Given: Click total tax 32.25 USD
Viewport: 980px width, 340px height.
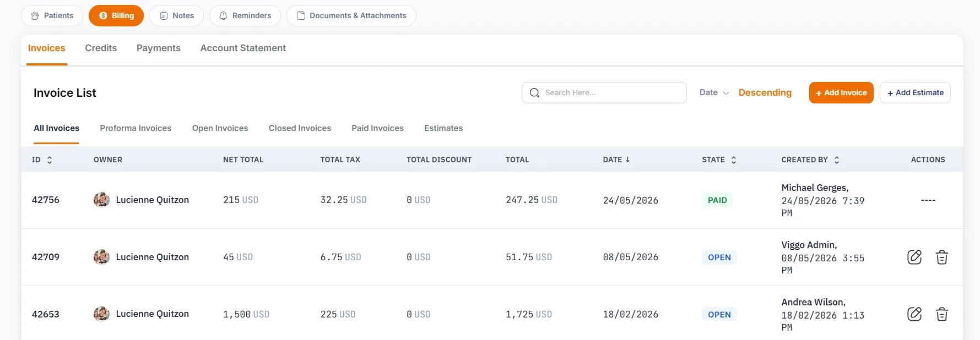Looking at the screenshot, I should (x=343, y=200).
